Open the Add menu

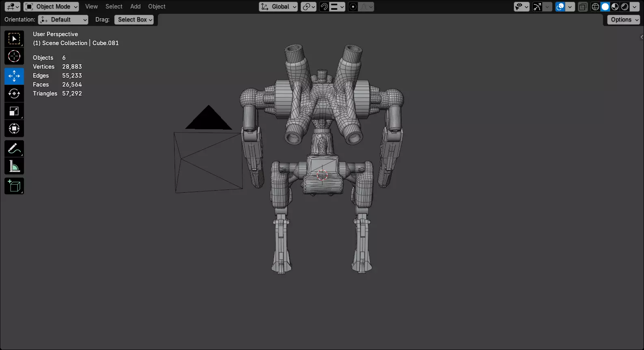(135, 7)
